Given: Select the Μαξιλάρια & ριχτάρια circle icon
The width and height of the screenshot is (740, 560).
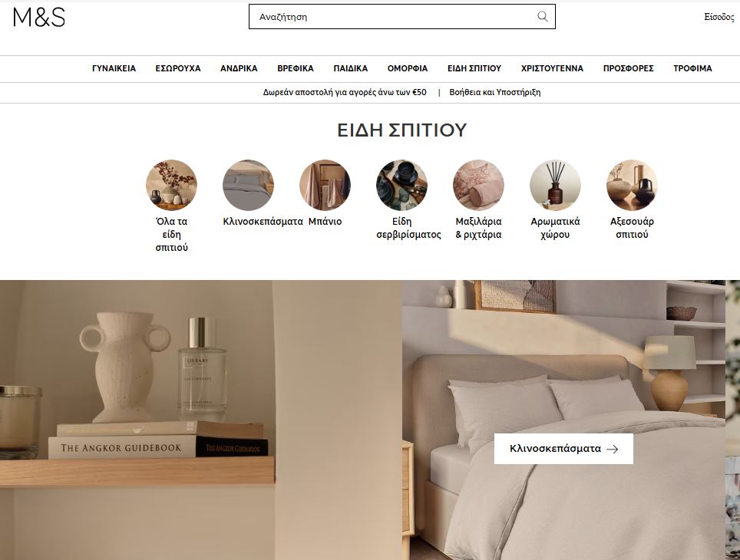Looking at the screenshot, I should click(x=478, y=185).
